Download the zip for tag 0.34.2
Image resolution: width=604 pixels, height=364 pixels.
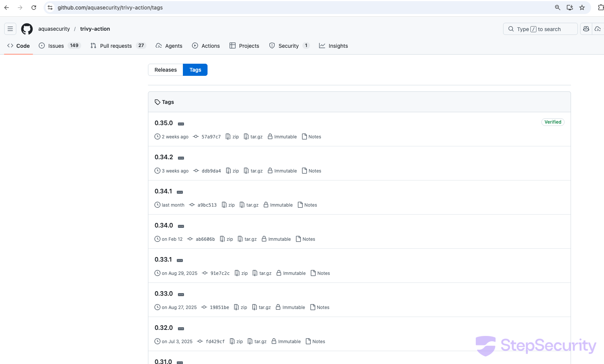tap(232, 171)
